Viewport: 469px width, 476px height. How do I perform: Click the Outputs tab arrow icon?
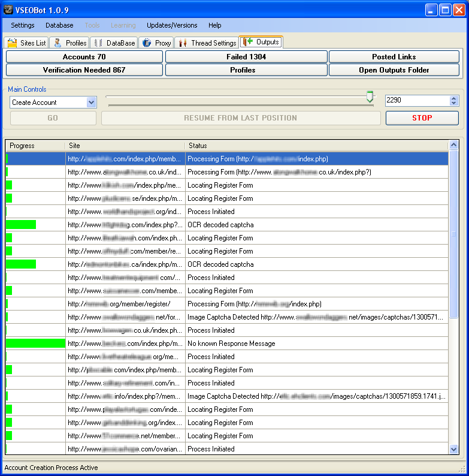[247, 41]
